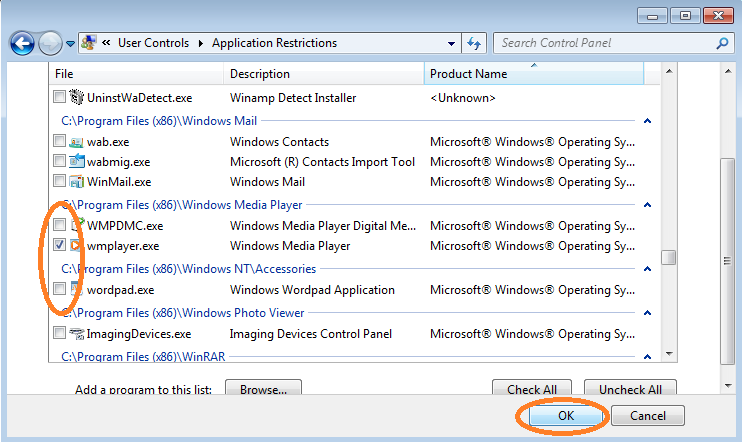Click the refresh icon beside address bar

pos(474,44)
